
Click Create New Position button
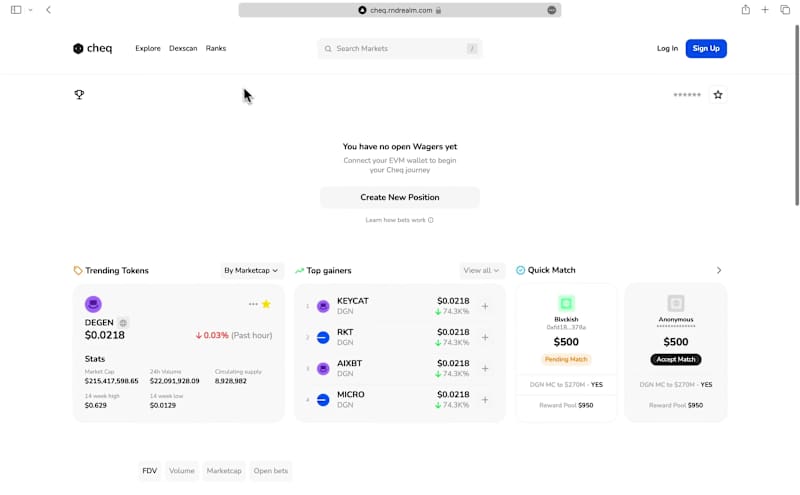click(x=400, y=197)
